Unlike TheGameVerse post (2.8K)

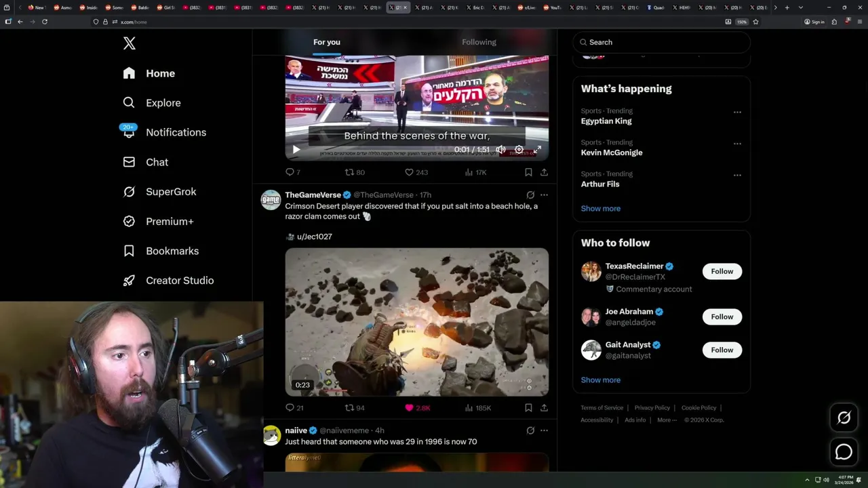[417, 407]
